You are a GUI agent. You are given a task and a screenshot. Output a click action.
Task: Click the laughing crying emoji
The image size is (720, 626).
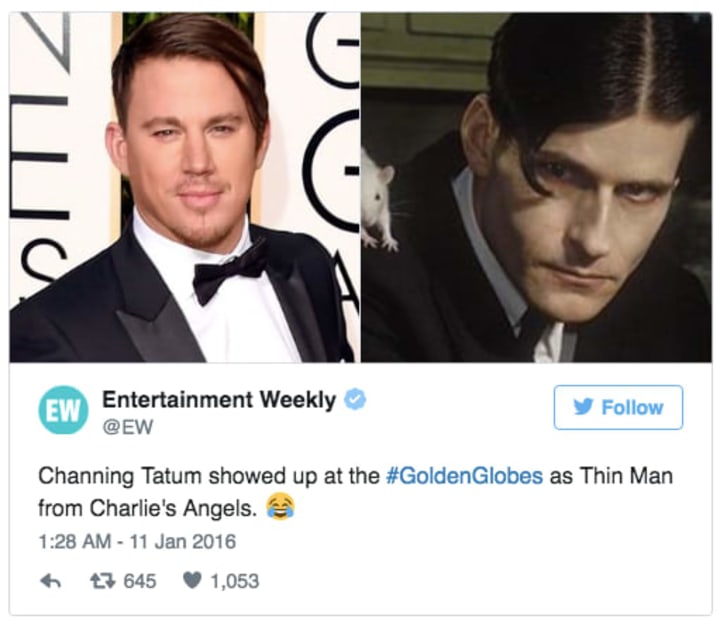tap(281, 507)
